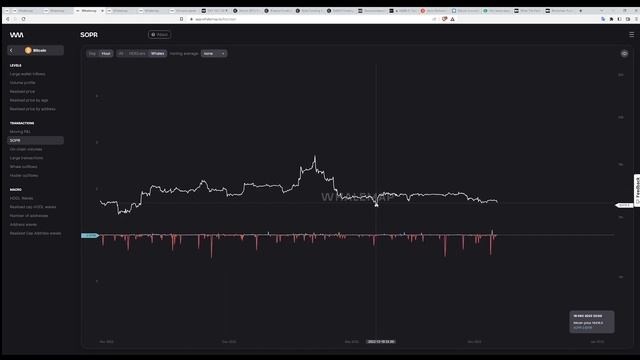Click the blue translate extension icon
Image resolution: width=640 pixels, height=360 pixels.
(603, 19)
